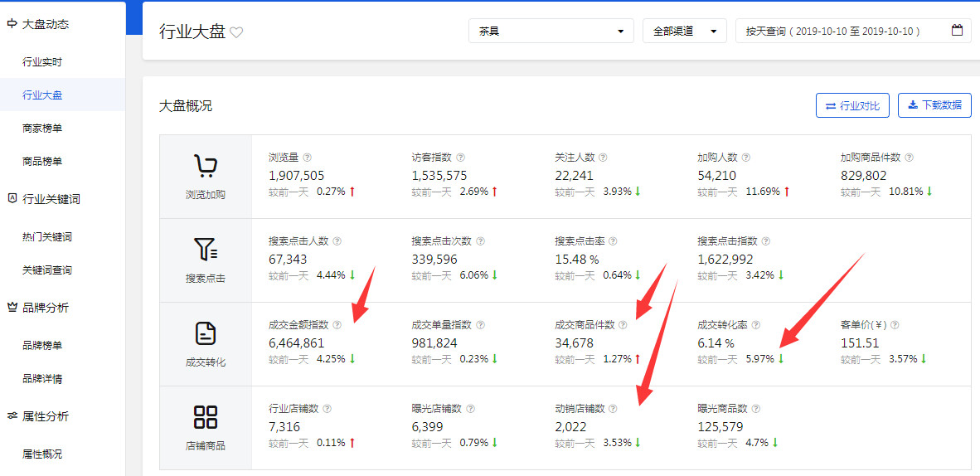Click the grid 店铺商品 icon
Screen dimensions: 980x476
(205, 417)
